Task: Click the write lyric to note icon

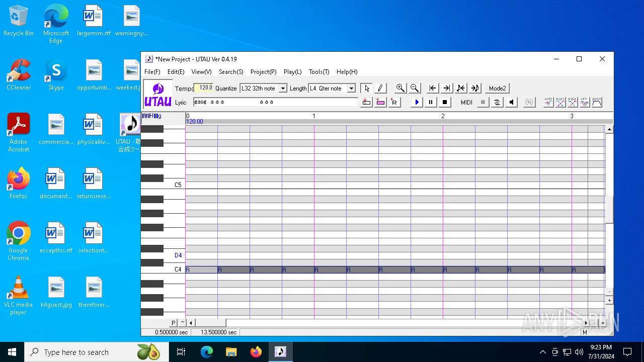Action: [366, 102]
